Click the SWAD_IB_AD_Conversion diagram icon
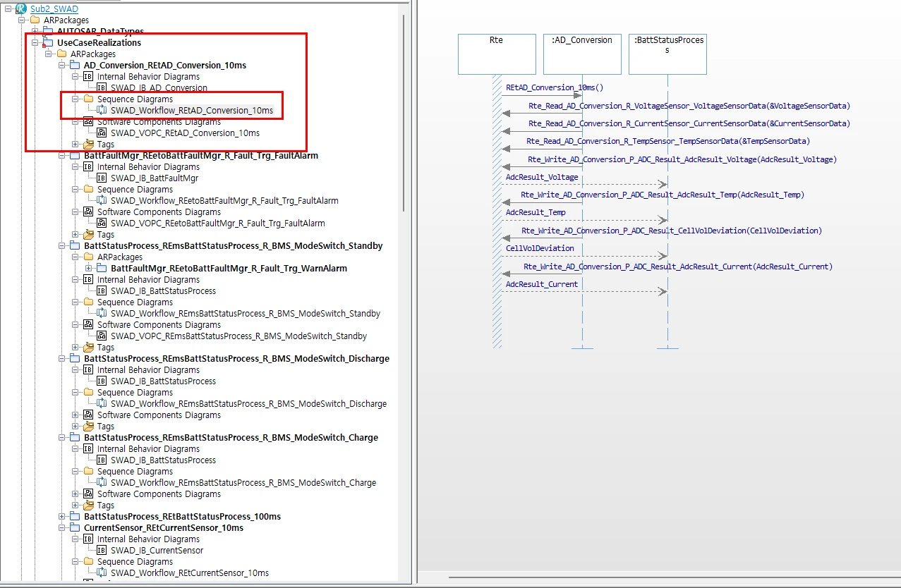Viewport: 901px width, 588px height. (102, 88)
